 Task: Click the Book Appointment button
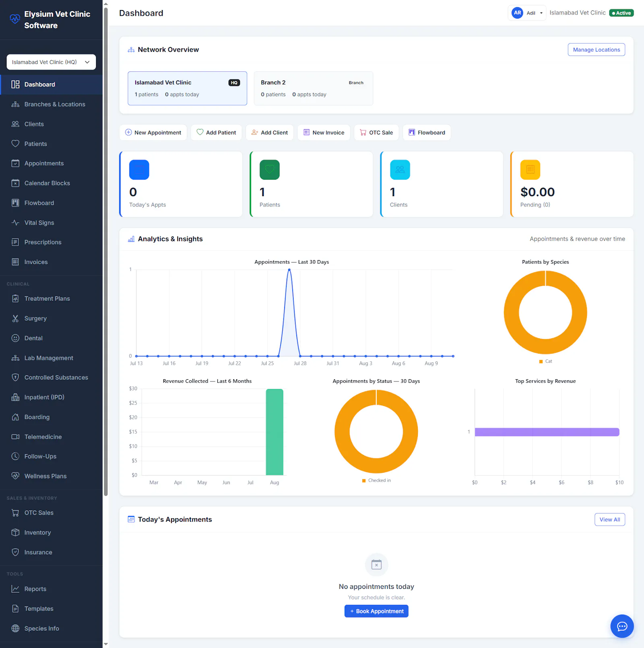(x=376, y=611)
